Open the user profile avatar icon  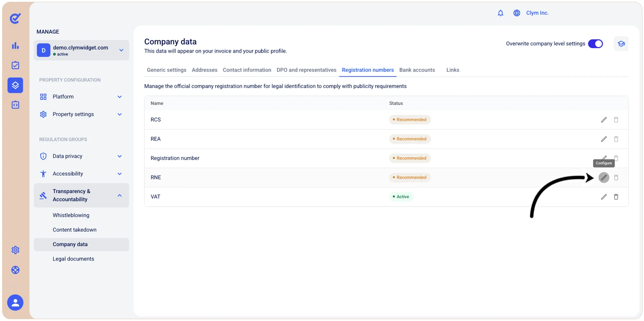(15, 303)
